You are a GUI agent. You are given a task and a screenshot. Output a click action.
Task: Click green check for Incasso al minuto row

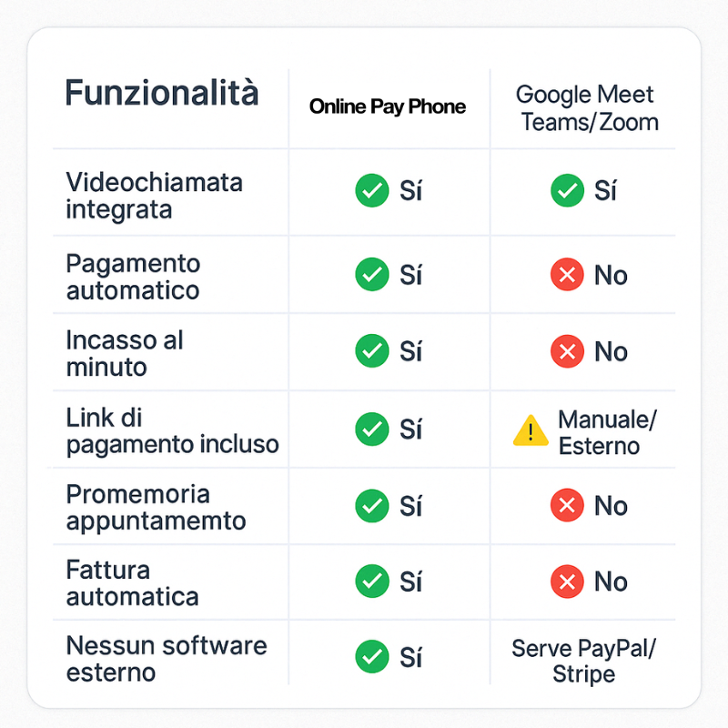click(372, 351)
